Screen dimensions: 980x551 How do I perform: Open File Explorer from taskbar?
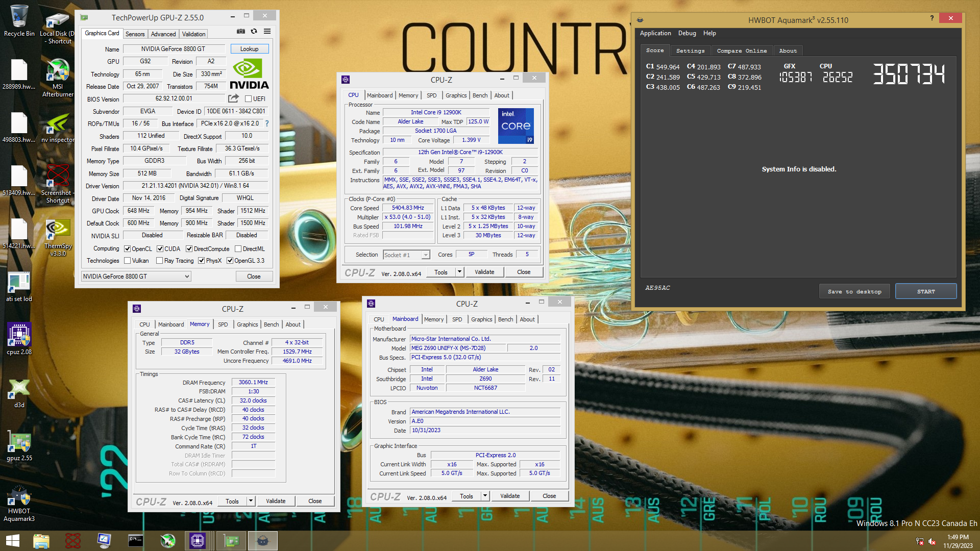pyautogui.click(x=41, y=541)
